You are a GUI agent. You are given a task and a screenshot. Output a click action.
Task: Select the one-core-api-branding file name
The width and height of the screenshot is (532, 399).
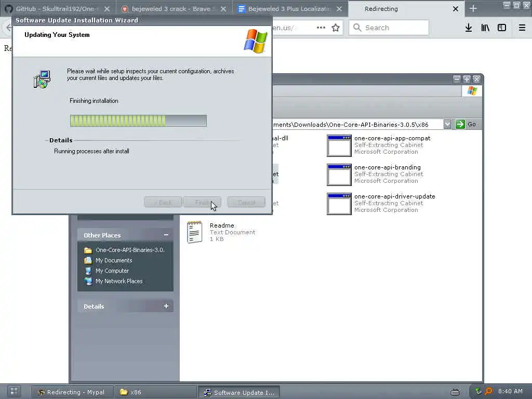coord(388,167)
